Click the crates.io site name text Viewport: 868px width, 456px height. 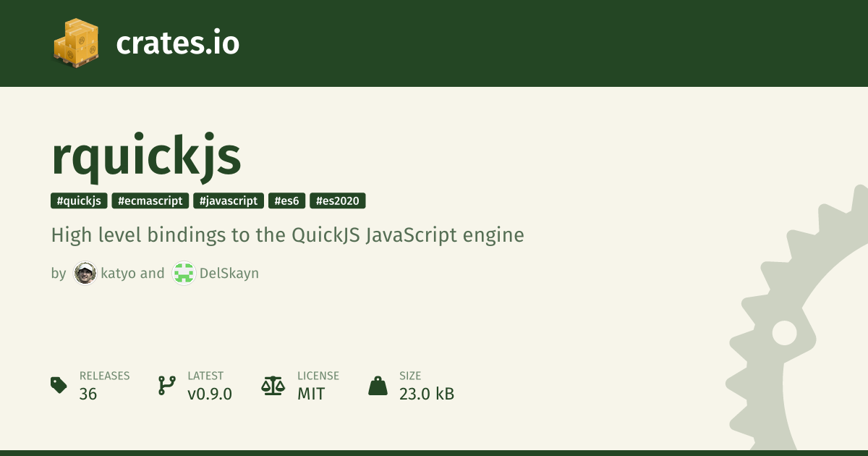tap(177, 43)
